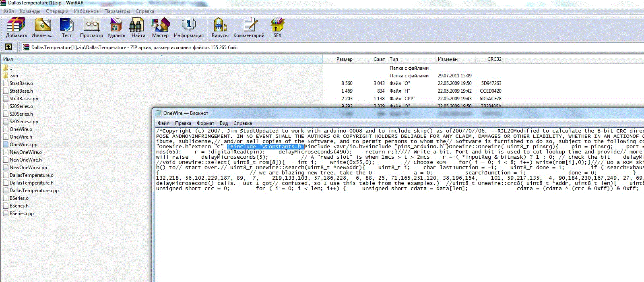Open WinRAR's Избранное menu
Image resolution: width=644 pixels, height=282 pixels.
(86, 11)
